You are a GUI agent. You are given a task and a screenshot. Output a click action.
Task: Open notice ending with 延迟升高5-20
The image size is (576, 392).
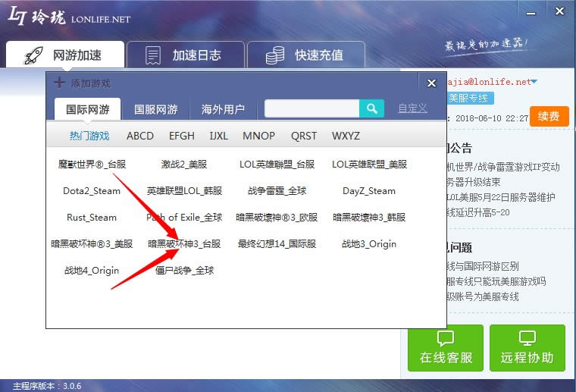pos(478,212)
